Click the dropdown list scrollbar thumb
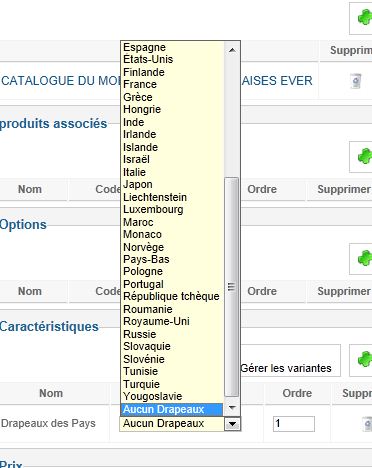 coord(232,287)
